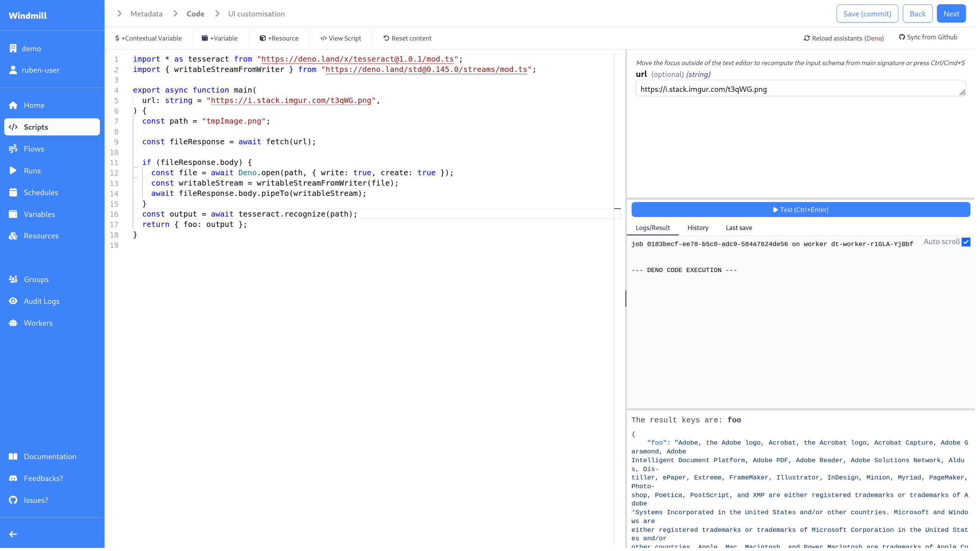Click the chevron before the Metadata breadcrumb
This screenshot has width=980, height=551.
coord(119,14)
